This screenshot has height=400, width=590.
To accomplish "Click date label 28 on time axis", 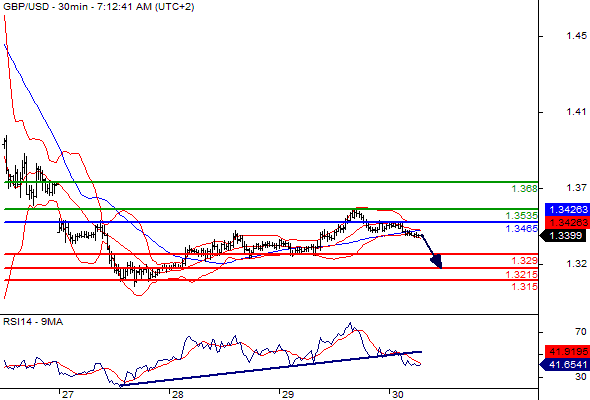I will (178, 394).
